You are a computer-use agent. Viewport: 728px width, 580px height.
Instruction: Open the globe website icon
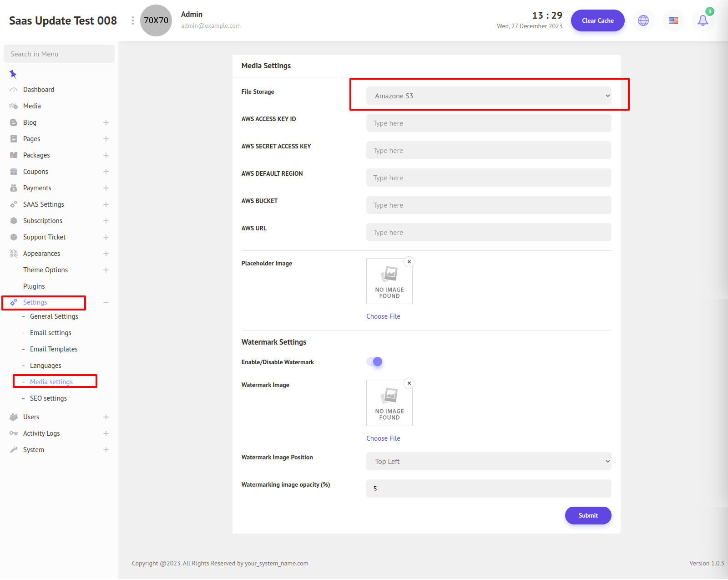point(643,20)
